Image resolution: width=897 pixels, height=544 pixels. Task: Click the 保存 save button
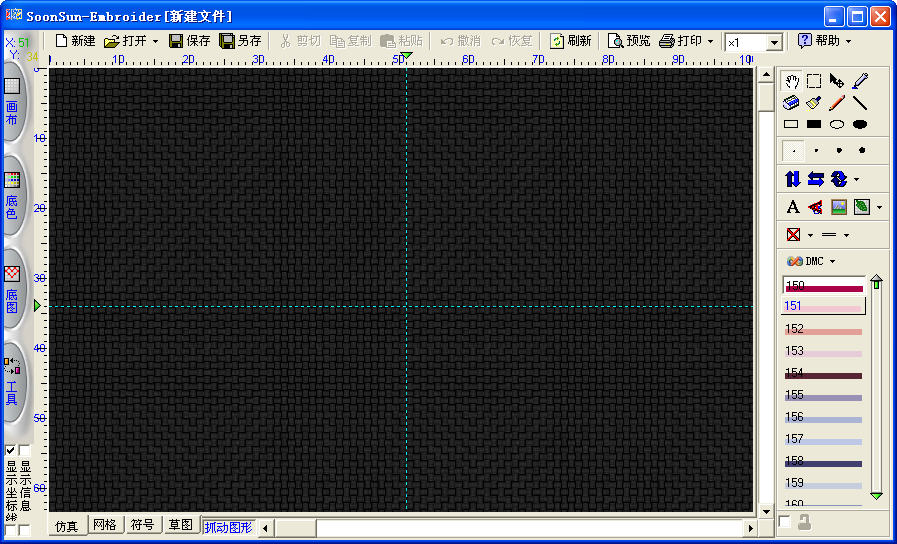click(x=190, y=41)
